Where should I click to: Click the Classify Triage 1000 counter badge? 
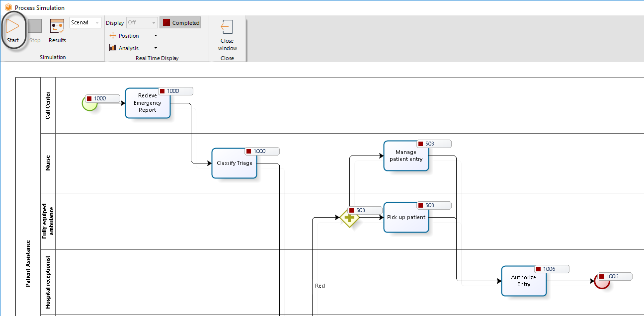262,151
